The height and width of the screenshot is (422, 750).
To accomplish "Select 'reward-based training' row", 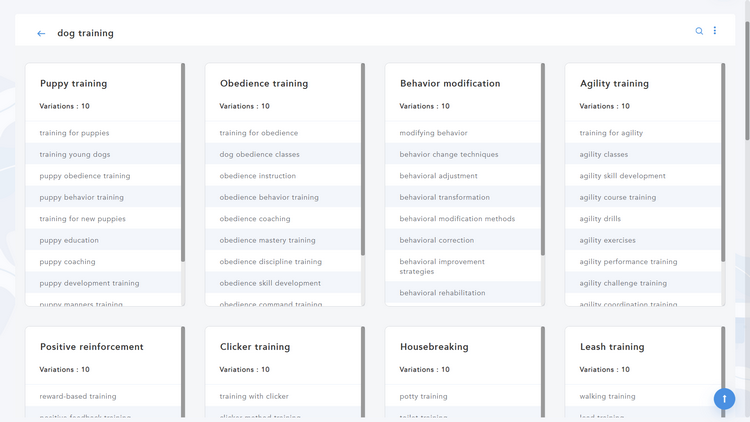I will [103, 396].
